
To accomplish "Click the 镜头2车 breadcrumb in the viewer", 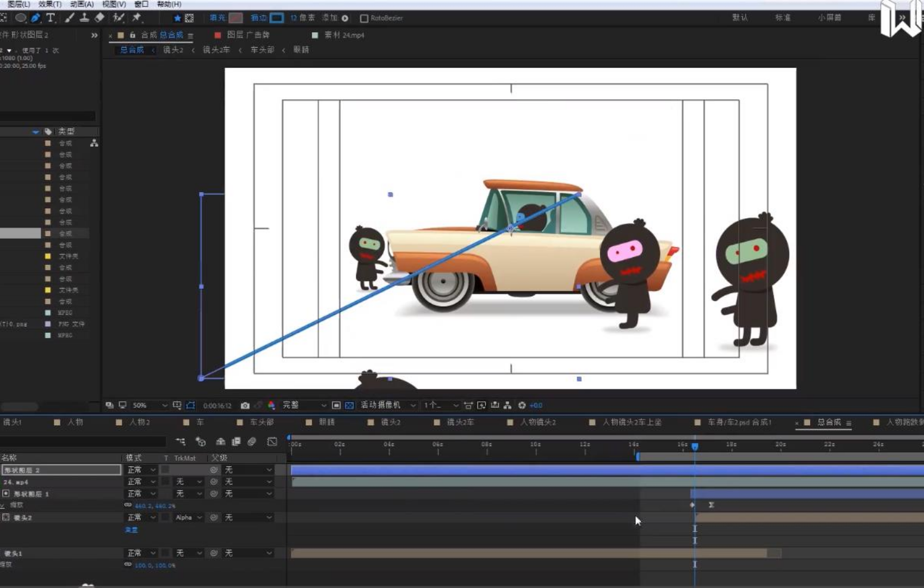I will [216, 50].
